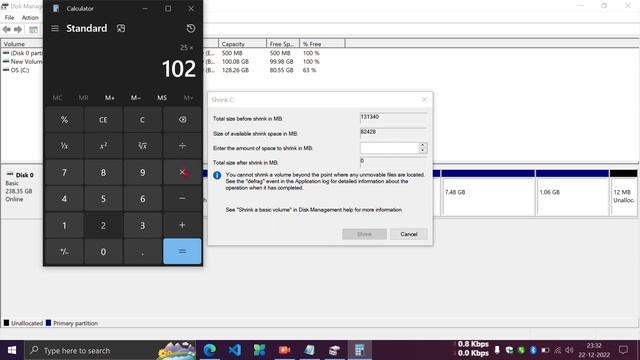Click the backspace key in Calculator
640x360 pixels.
(182, 120)
